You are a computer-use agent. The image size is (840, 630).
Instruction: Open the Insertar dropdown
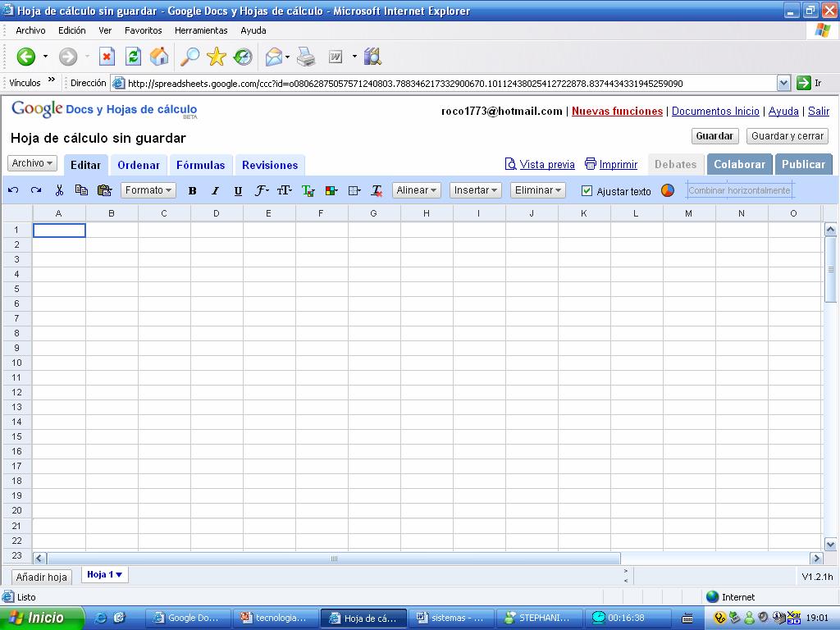pyautogui.click(x=476, y=190)
